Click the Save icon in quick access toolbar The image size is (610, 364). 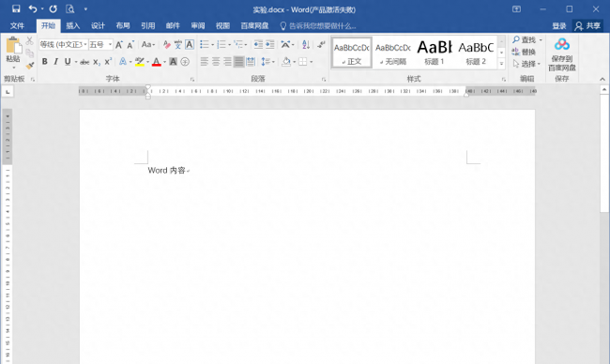pyautogui.click(x=16, y=9)
